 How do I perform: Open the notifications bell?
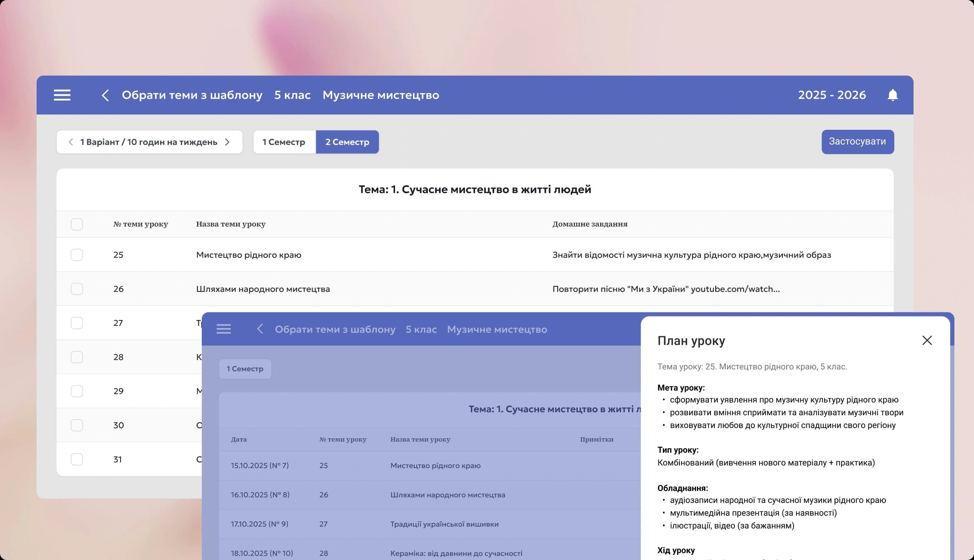(893, 95)
